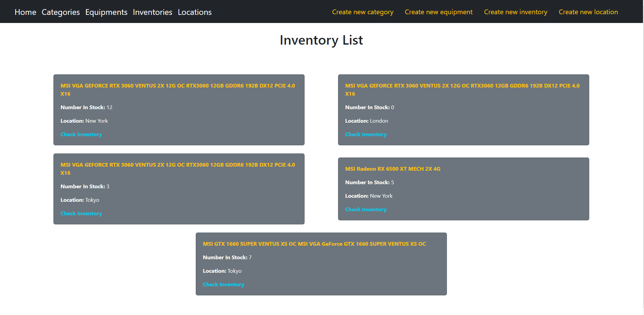Open the Home page
Image resolution: width=644 pixels, height=315 pixels.
[25, 12]
